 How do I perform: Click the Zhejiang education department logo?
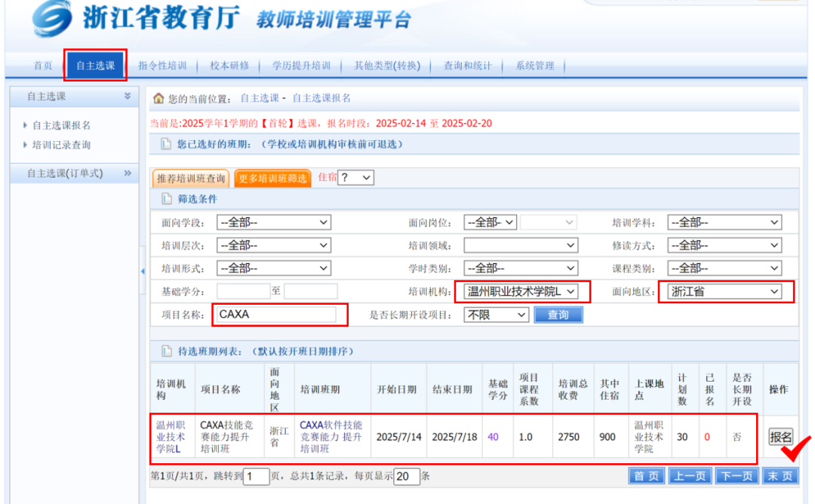tap(51, 19)
